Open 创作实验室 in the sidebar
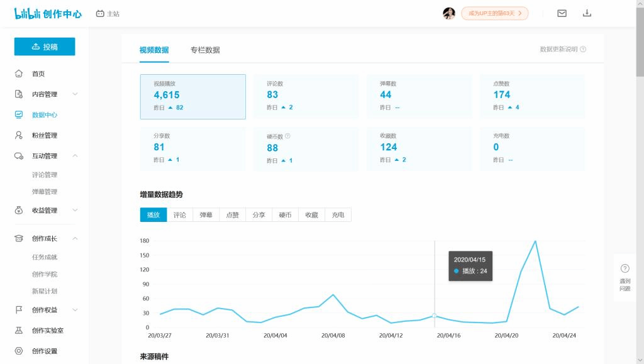This screenshot has width=644, height=364. click(47, 331)
